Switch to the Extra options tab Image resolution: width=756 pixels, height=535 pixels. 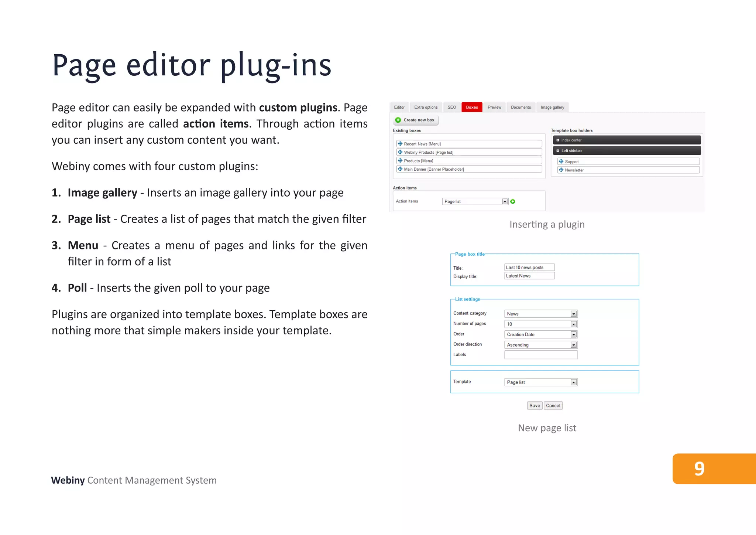pos(426,107)
